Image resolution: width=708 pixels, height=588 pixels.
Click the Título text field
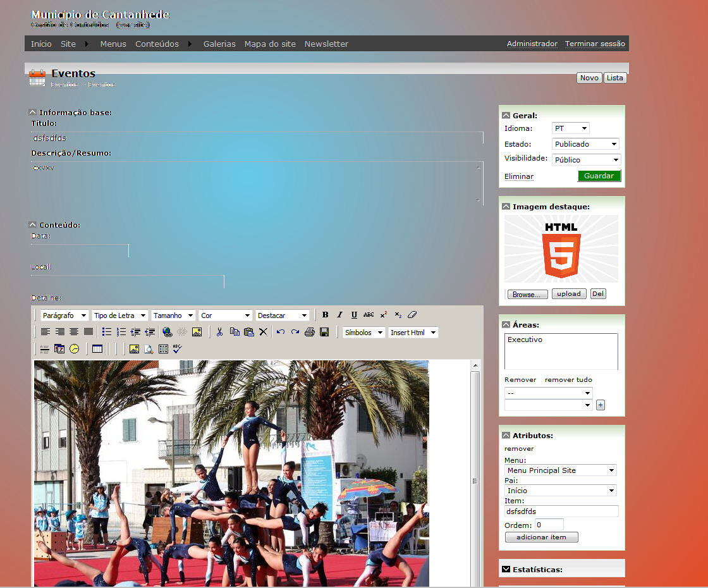click(x=257, y=138)
